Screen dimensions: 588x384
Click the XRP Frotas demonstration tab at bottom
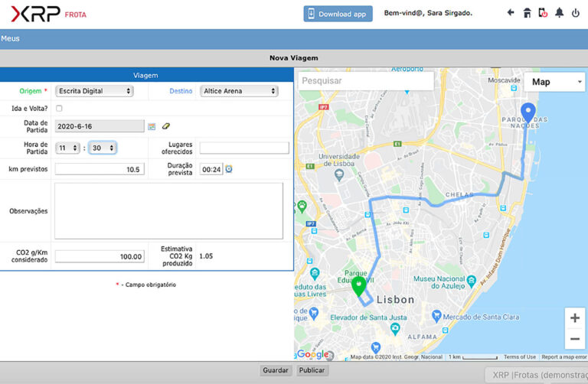[537, 375]
